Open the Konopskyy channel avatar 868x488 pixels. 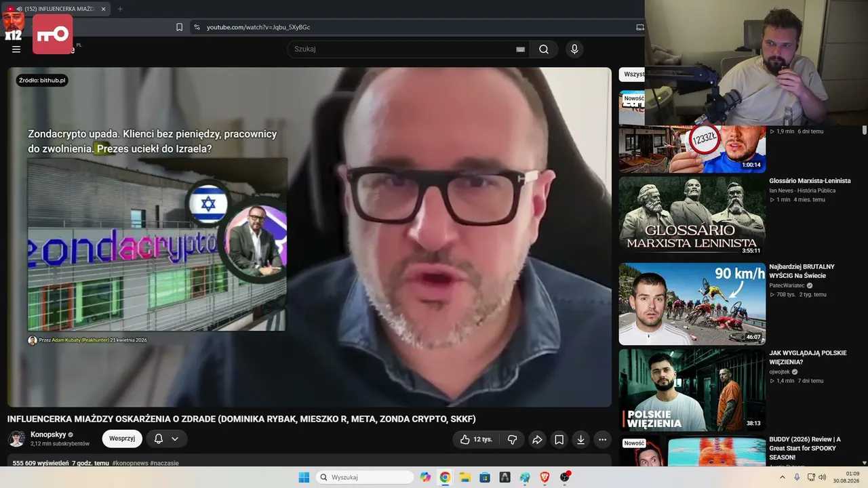(x=16, y=439)
